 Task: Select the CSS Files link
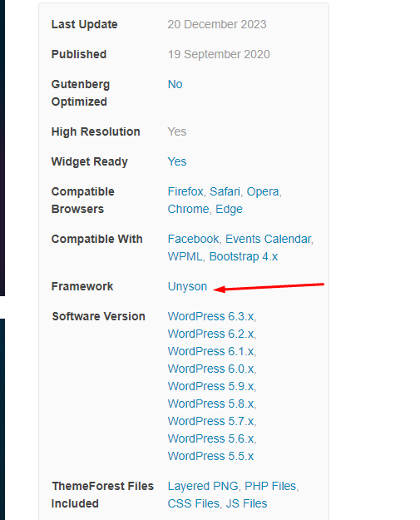[194, 503]
